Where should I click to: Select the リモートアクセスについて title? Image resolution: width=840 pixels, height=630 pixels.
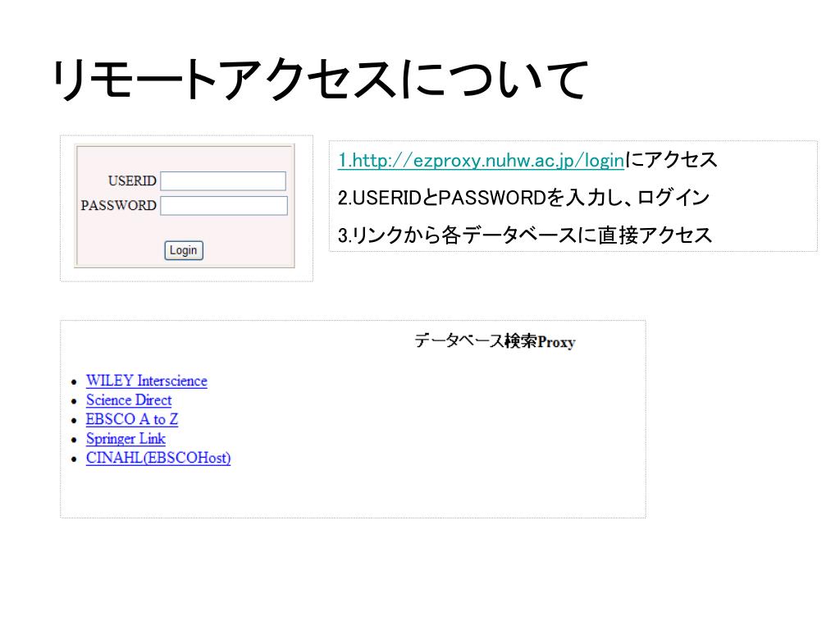tap(321, 80)
